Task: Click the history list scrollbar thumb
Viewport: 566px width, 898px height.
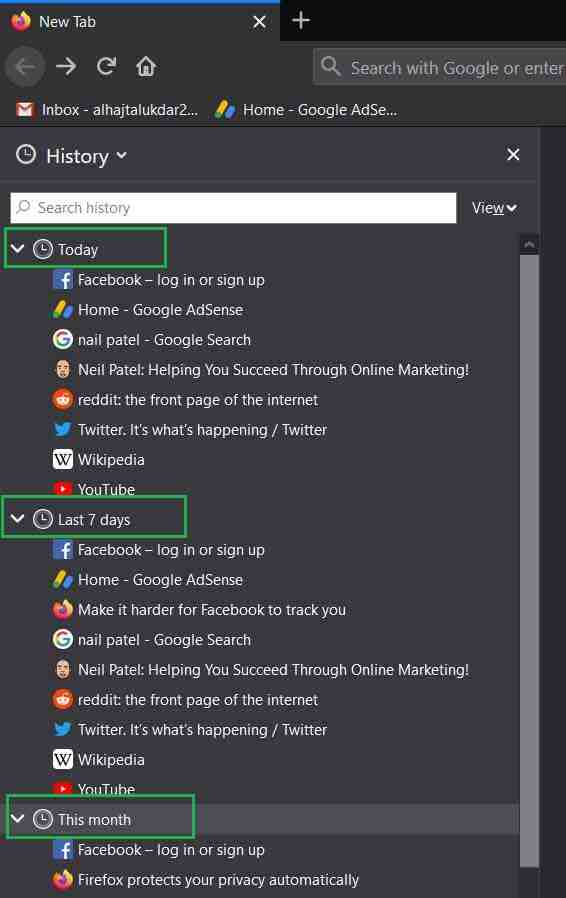Action: [529, 561]
